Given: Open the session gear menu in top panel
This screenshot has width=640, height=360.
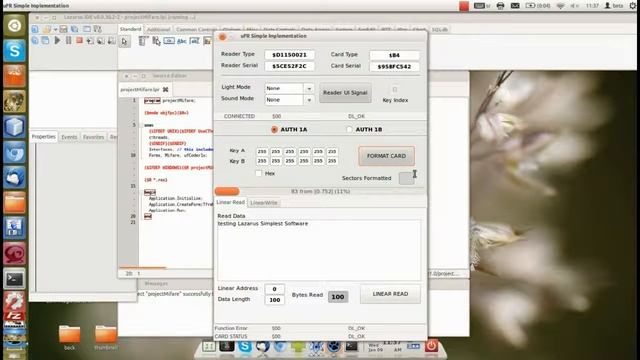Looking at the screenshot, I should (x=633, y=6).
